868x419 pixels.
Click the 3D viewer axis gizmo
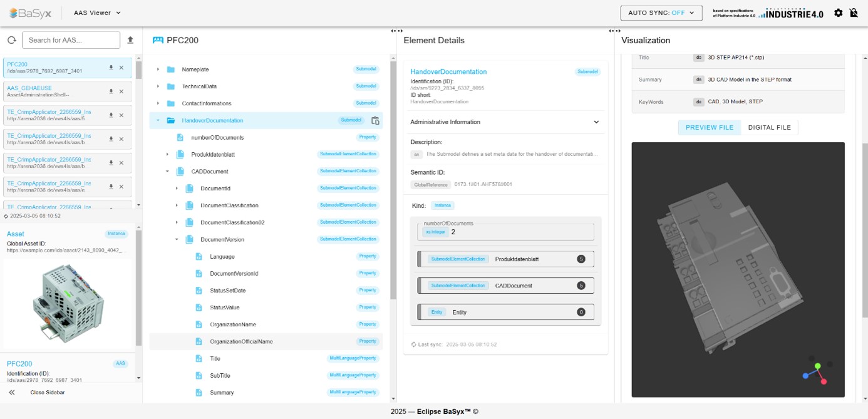(x=818, y=371)
